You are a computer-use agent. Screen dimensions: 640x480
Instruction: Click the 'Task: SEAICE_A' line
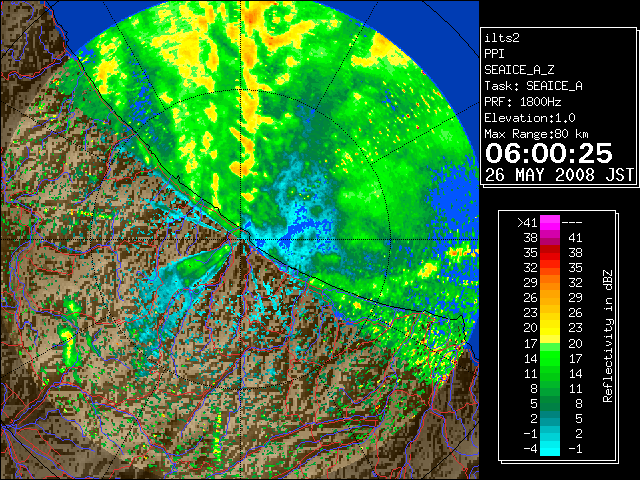coord(533,86)
